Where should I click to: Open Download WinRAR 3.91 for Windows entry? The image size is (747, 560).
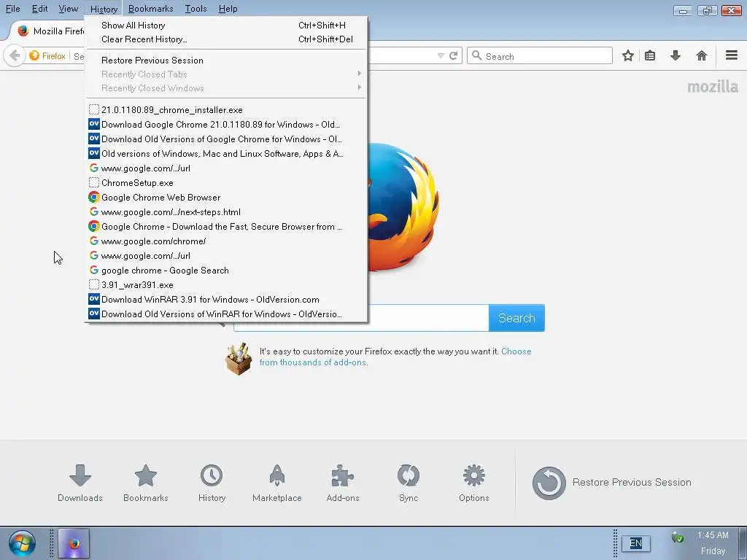[x=226, y=300]
